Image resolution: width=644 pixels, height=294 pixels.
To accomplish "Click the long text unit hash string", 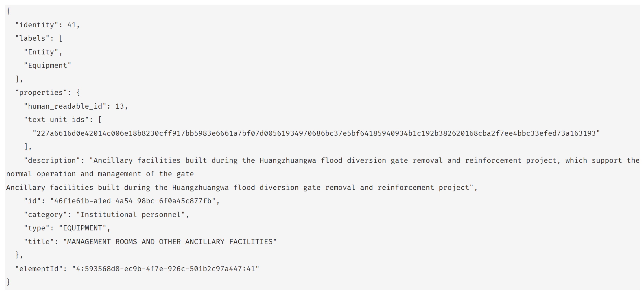I will [x=316, y=134].
